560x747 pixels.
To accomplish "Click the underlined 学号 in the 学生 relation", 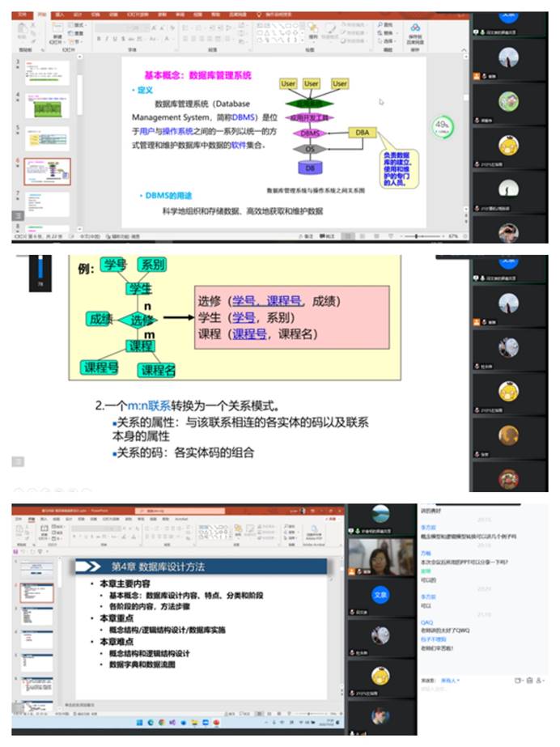I will pos(244,317).
